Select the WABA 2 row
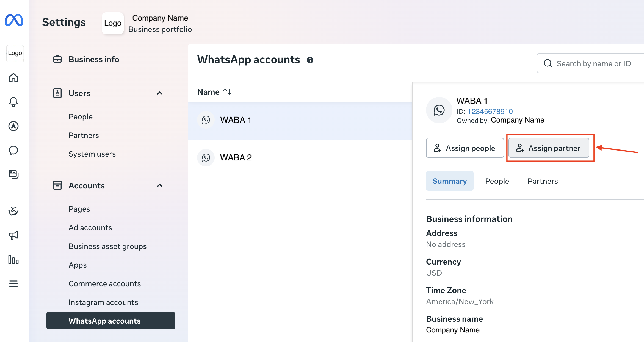This screenshot has width=644, height=342. pyautogui.click(x=300, y=157)
